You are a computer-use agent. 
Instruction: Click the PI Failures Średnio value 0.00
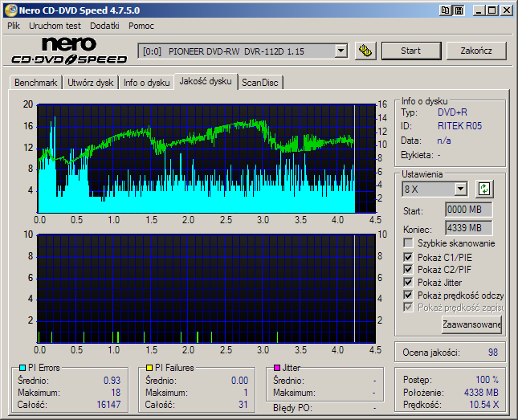240,381
